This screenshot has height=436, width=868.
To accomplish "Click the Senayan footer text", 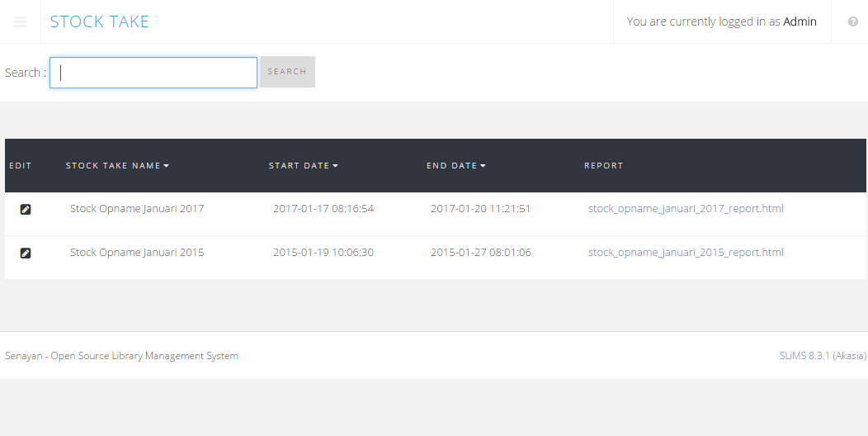I will point(121,356).
